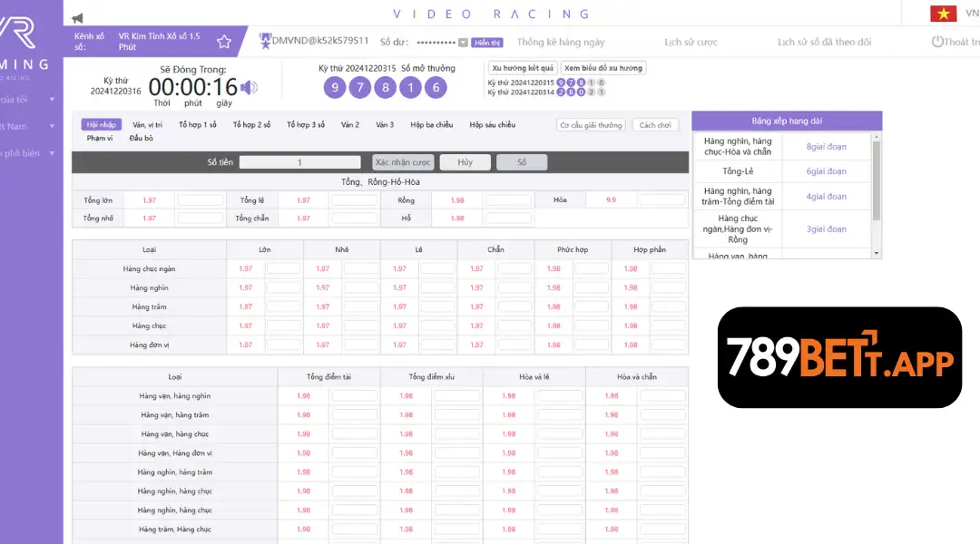Select the Hội nhập tab
Screen dimensions: 980x544
point(102,125)
